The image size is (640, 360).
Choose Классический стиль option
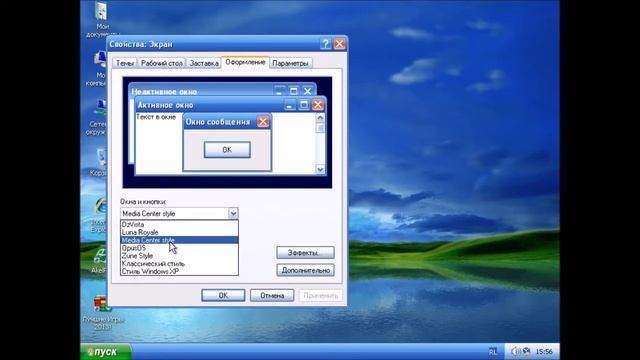179,264
